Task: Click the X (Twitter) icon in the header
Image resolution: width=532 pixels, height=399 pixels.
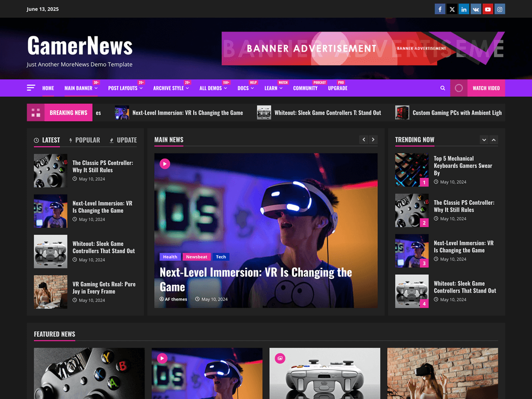Action: pyautogui.click(x=452, y=9)
